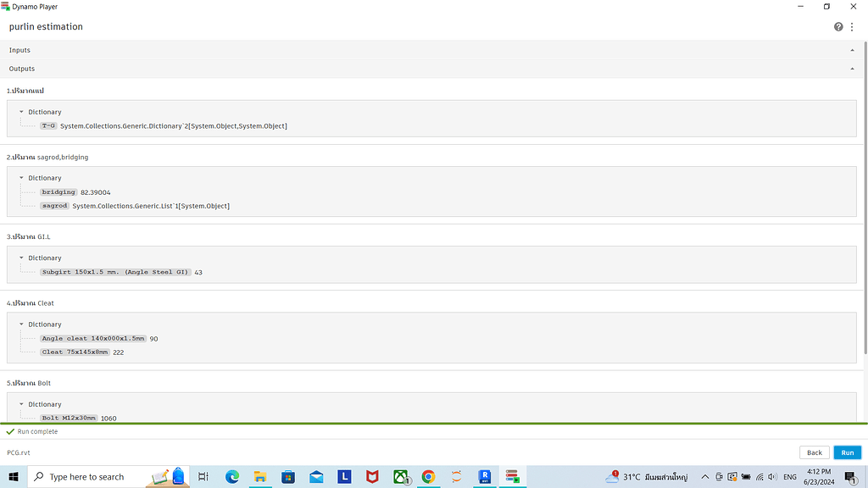
Task: Open the three-dot options menu
Action: (852, 26)
